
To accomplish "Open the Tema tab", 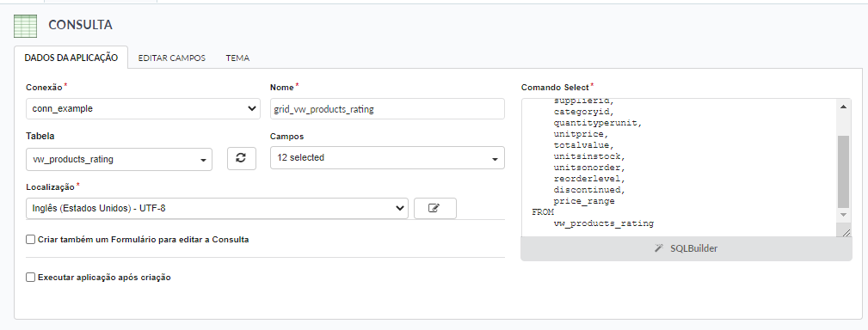I will tap(237, 58).
